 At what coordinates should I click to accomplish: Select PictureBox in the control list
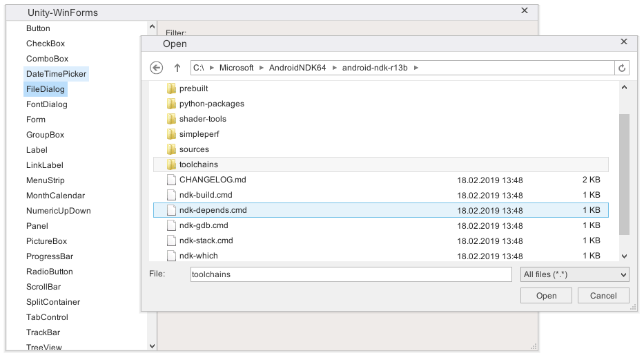pyautogui.click(x=46, y=241)
